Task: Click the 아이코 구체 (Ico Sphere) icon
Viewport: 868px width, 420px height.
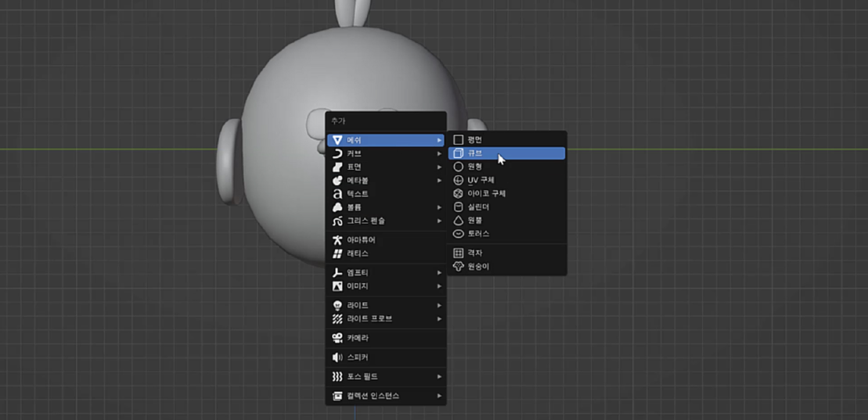Action: (458, 194)
